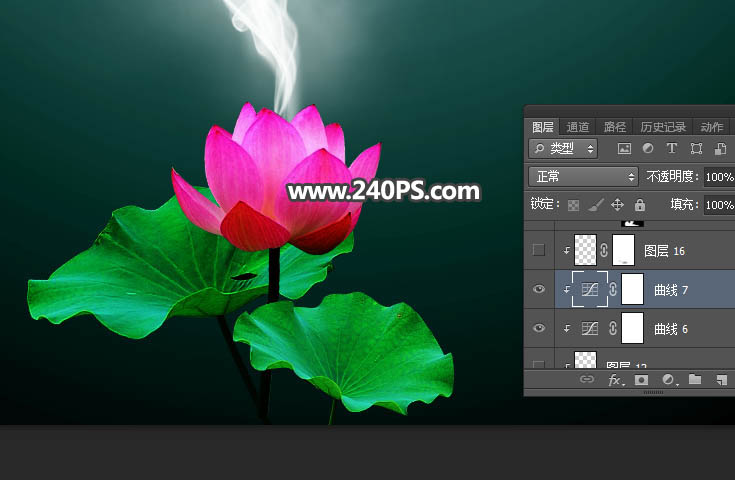
Task: Lock position move icon
Action: [x=617, y=205]
